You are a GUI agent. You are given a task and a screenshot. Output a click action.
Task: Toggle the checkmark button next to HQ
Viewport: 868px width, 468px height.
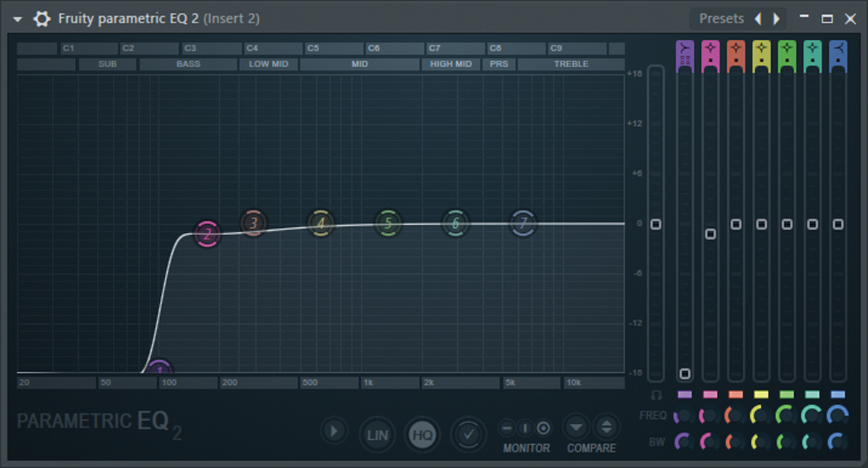pos(468,435)
